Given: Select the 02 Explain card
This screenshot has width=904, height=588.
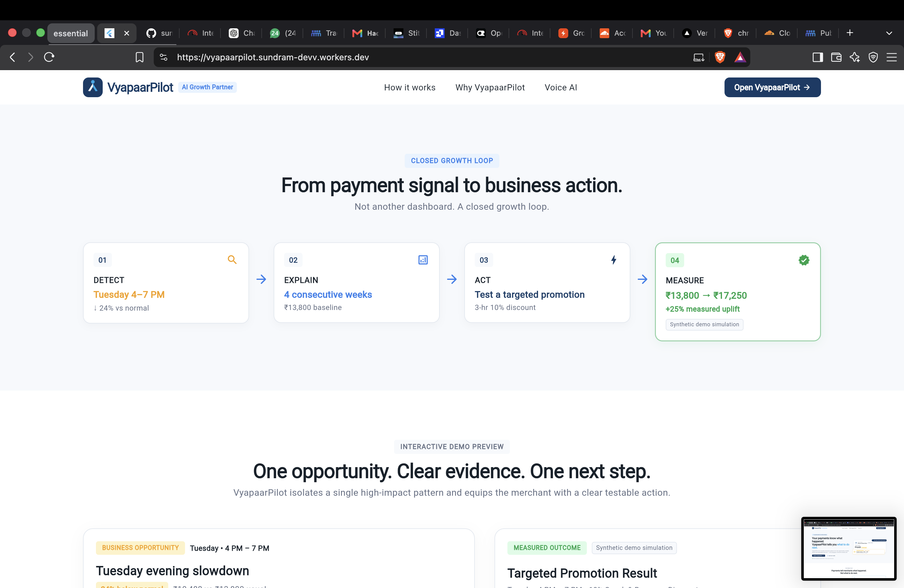Looking at the screenshot, I should tap(357, 283).
